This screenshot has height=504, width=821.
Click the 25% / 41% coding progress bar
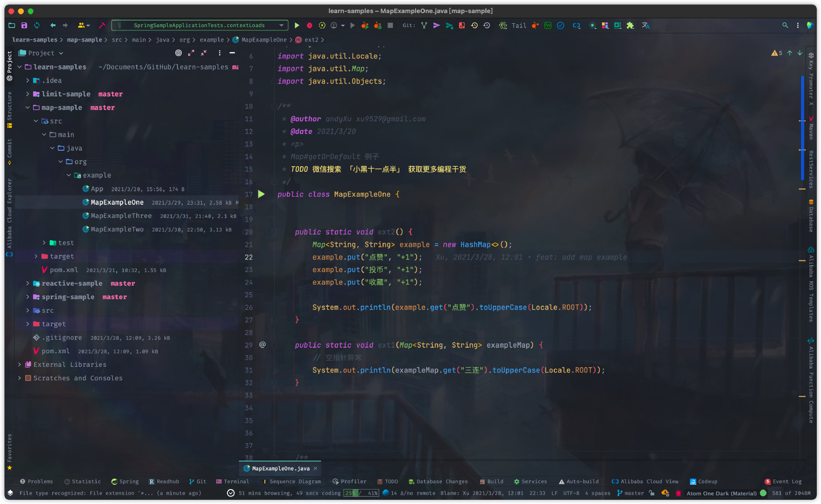coord(361,493)
